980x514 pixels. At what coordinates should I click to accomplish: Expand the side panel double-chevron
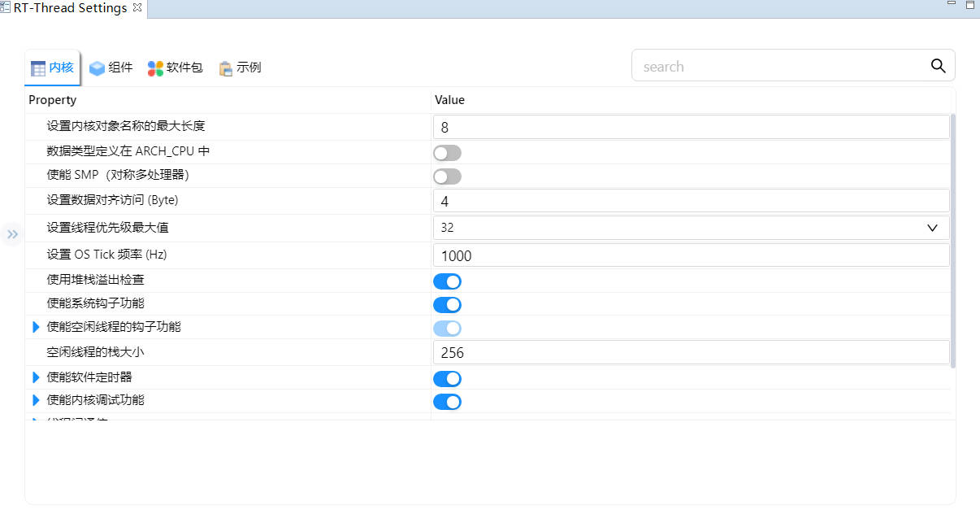point(12,234)
